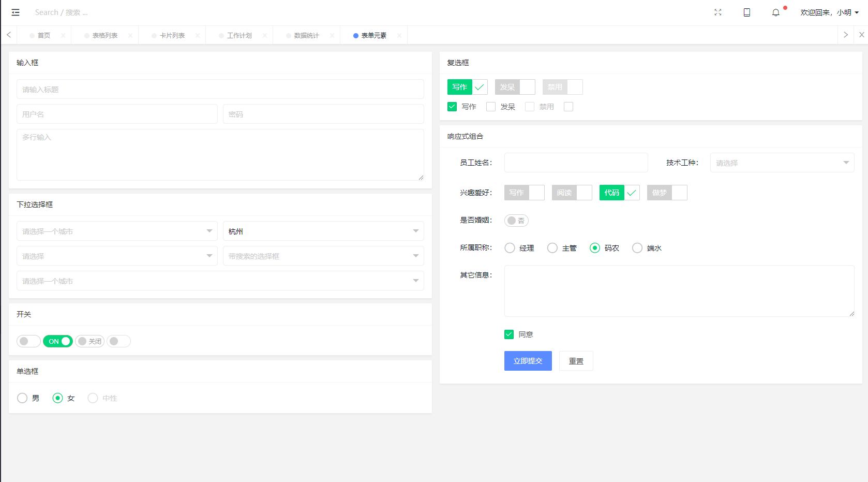Image resolution: width=868 pixels, height=482 pixels.
Task: Close the 首页 tab
Action: pos(63,35)
